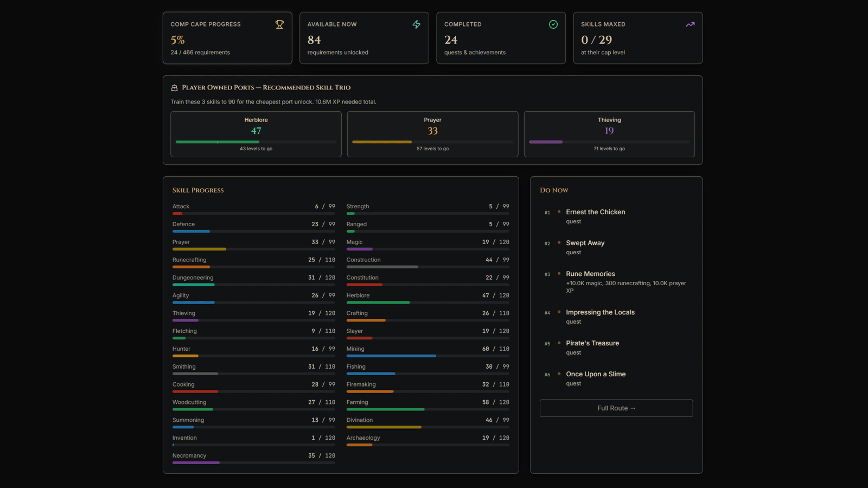868x488 pixels.
Task: Click the Invention skill label
Action: click(x=184, y=438)
